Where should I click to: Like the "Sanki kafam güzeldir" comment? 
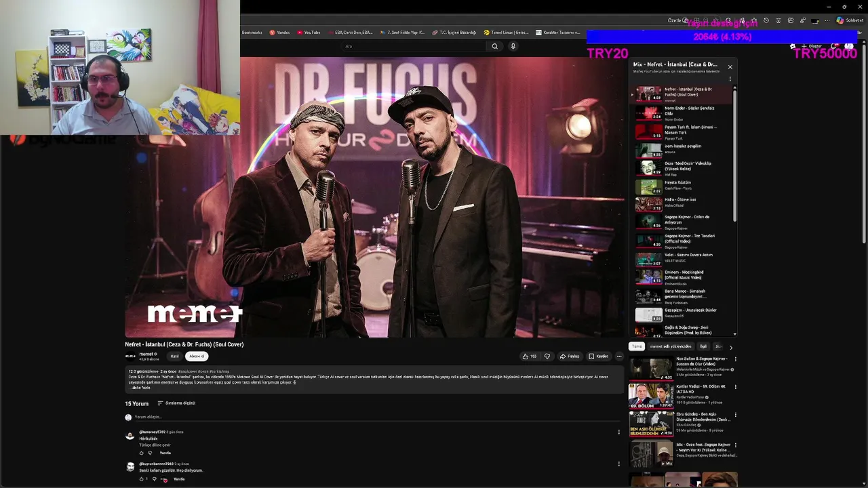coord(142,479)
